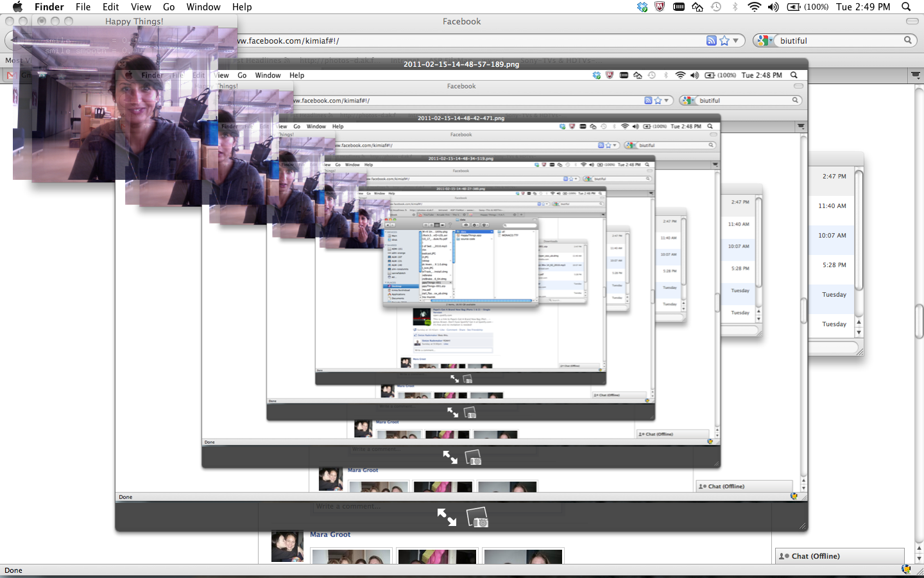Click the browser's vertical scrollbar on the far right
The height and width of the screenshot is (578, 924).
(918, 321)
